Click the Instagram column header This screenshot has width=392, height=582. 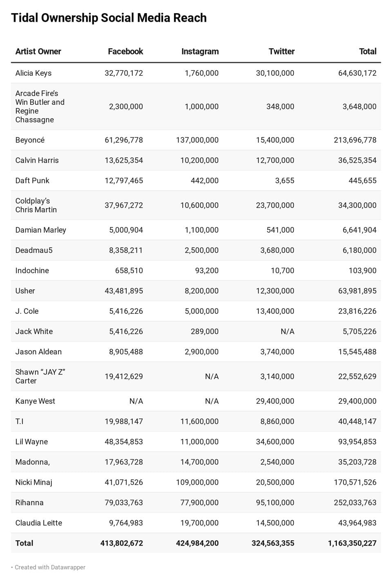(200, 52)
